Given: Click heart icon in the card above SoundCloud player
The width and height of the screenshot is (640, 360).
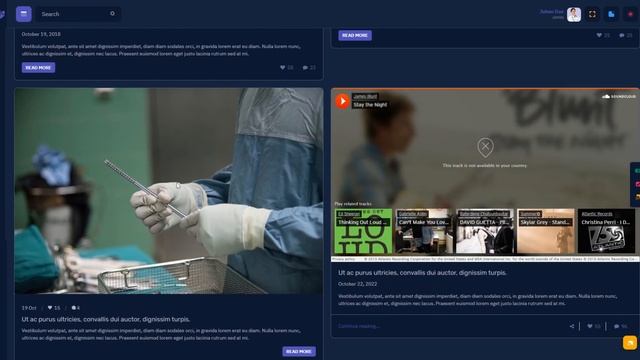Looking at the screenshot, I should click(x=599, y=36).
